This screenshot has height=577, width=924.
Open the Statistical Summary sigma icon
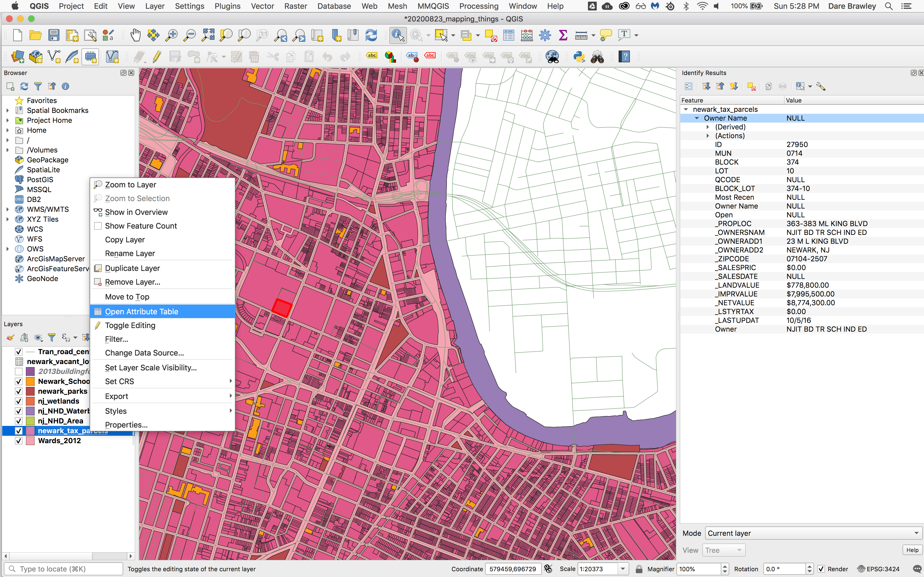563,35
